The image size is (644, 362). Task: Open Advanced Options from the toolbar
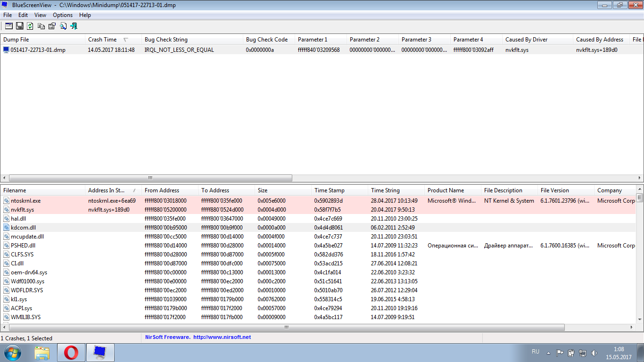[x=9, y=26]
